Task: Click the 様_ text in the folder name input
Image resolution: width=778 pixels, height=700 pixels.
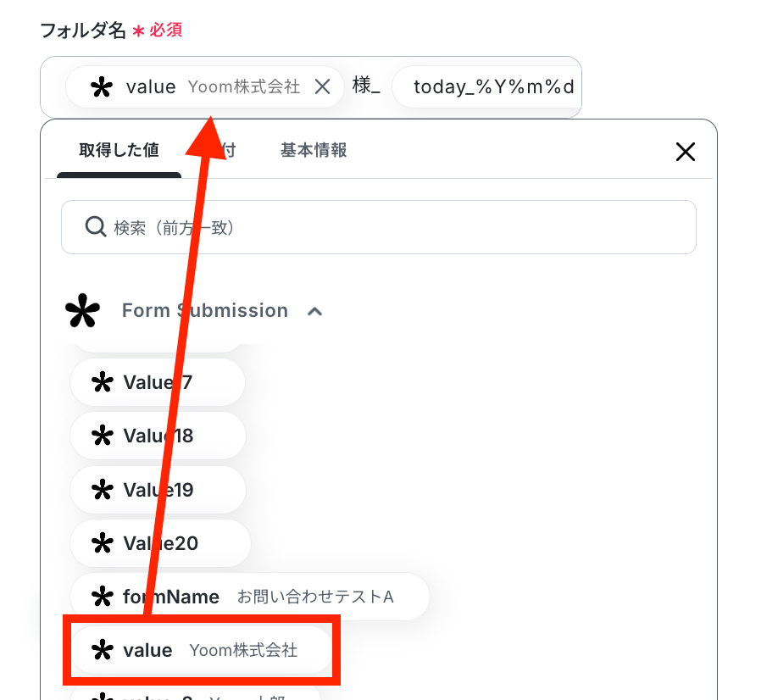Action: [x=366, y=86]
